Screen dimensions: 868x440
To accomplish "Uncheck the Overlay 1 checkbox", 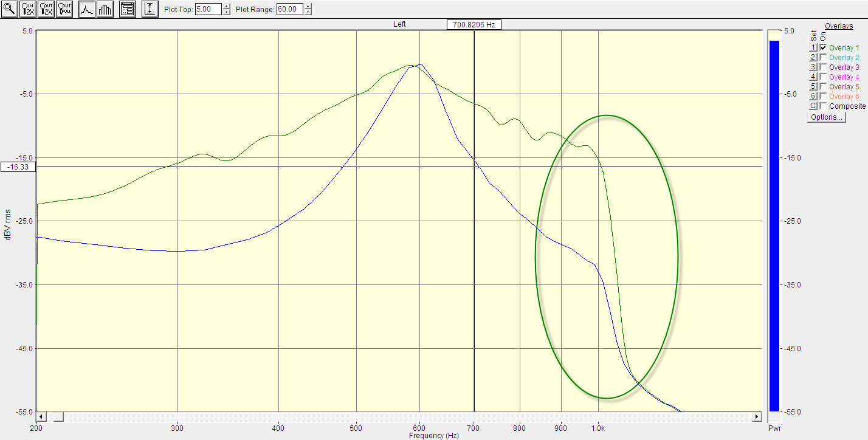I will [x=823, y=48].
